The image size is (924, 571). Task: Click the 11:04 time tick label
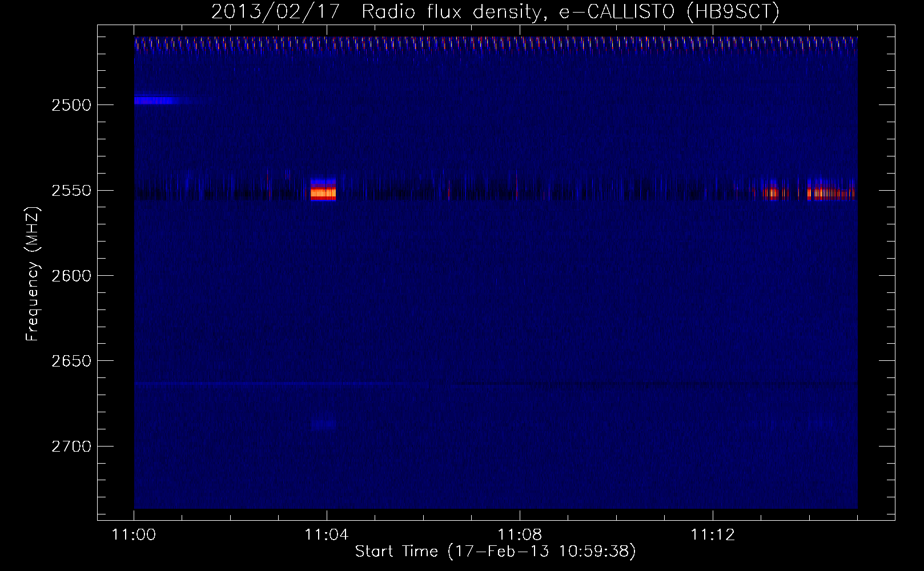pyautogui.click(x=327, y=535)
